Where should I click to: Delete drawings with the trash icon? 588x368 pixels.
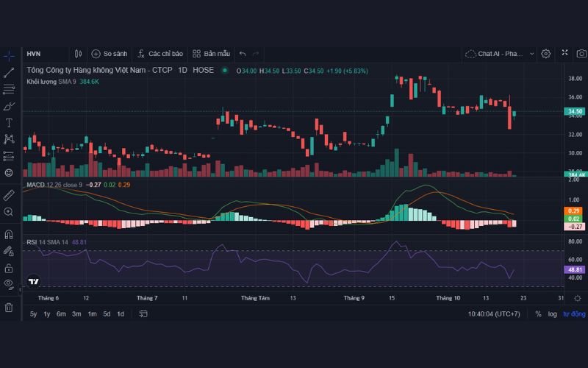(9, 307)
